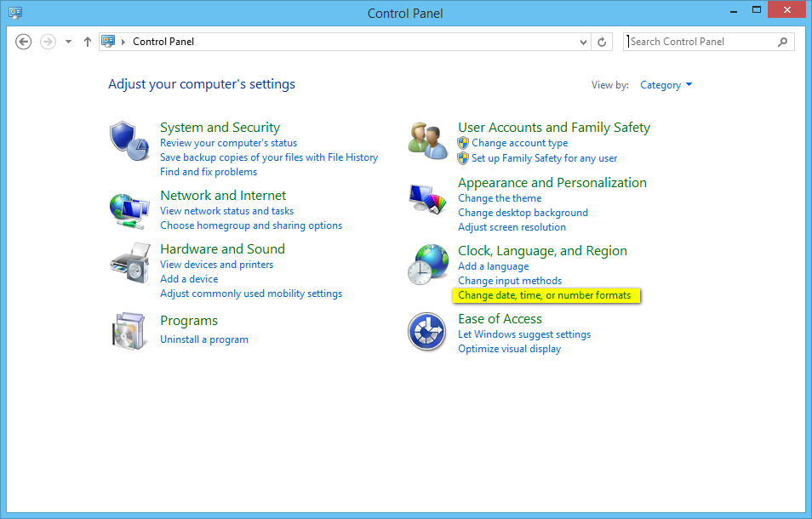Expand the address bar history dropdown

[583, 42]
